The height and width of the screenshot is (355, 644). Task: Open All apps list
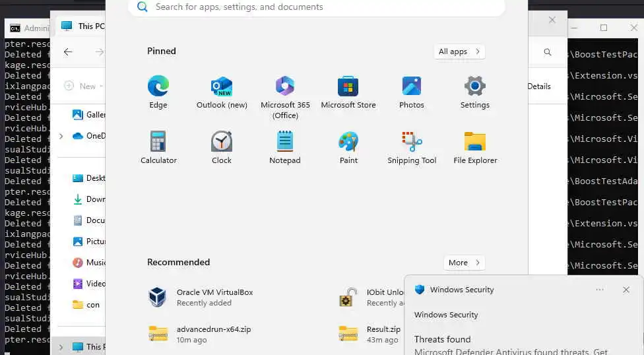click(x=459, y=51)
